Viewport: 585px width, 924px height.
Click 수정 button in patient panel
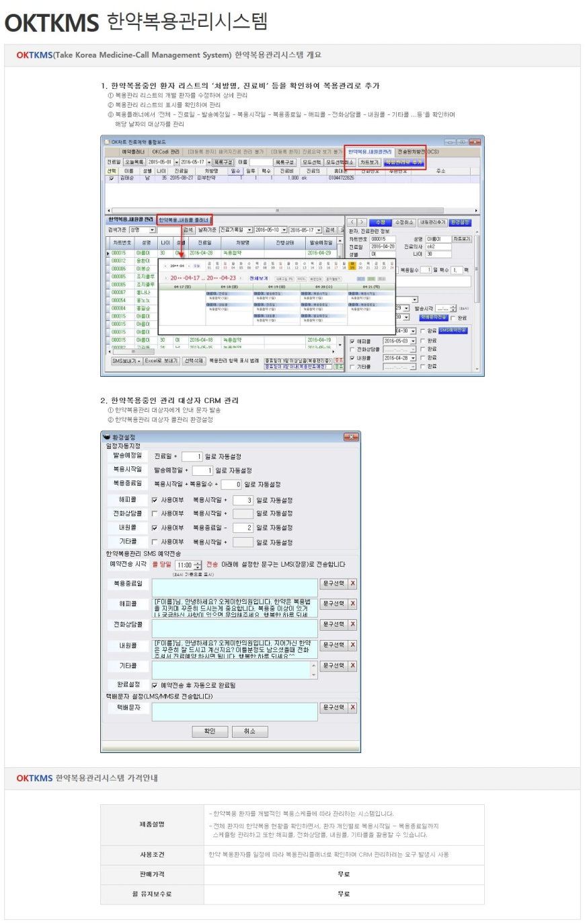[380, 222]
